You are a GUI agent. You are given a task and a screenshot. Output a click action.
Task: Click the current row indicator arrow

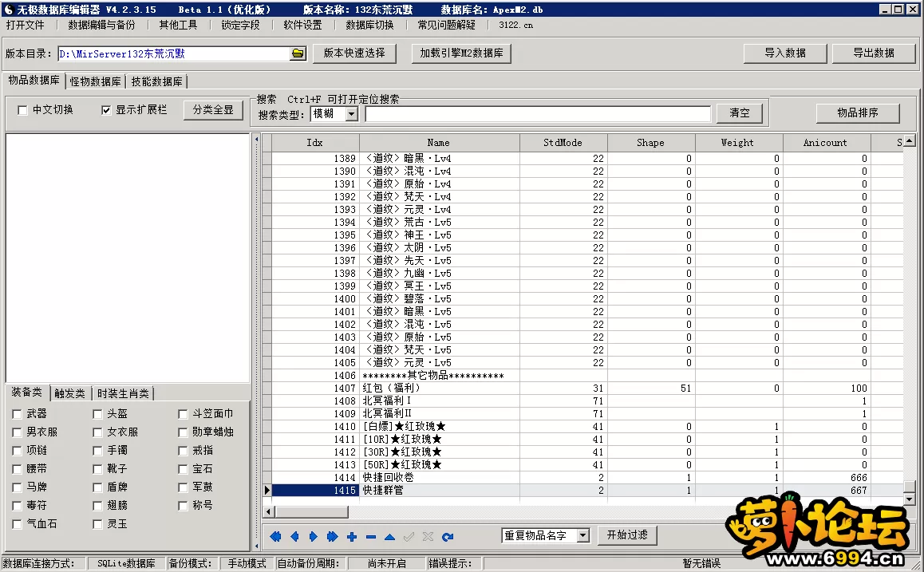267,490
